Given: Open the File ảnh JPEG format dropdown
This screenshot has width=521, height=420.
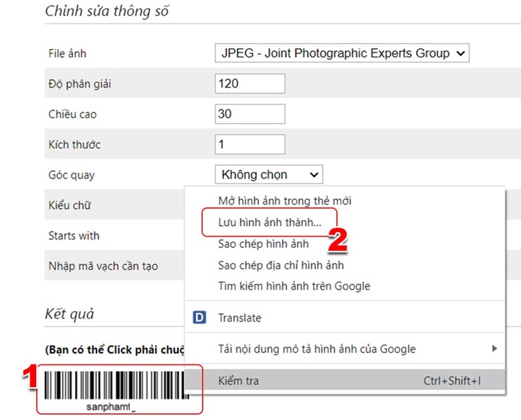Looking at the screenshot, I should tap(342, 53).
